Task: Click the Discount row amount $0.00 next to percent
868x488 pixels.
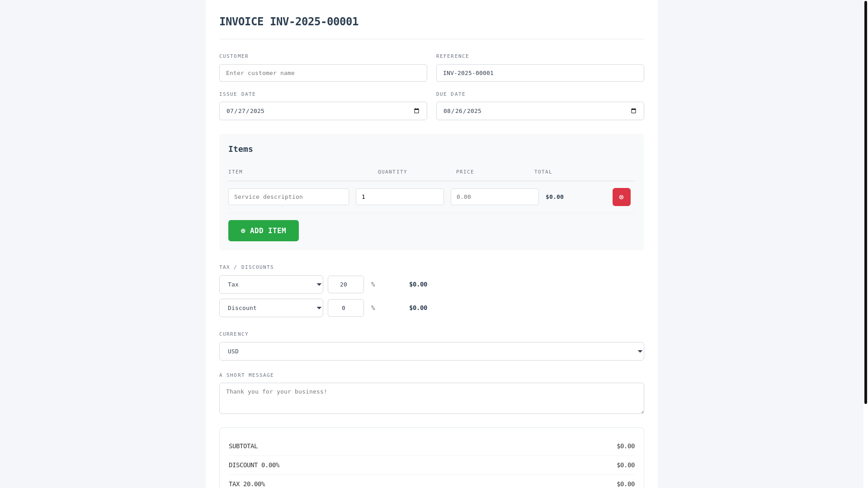Action: [x=418, y=308]
